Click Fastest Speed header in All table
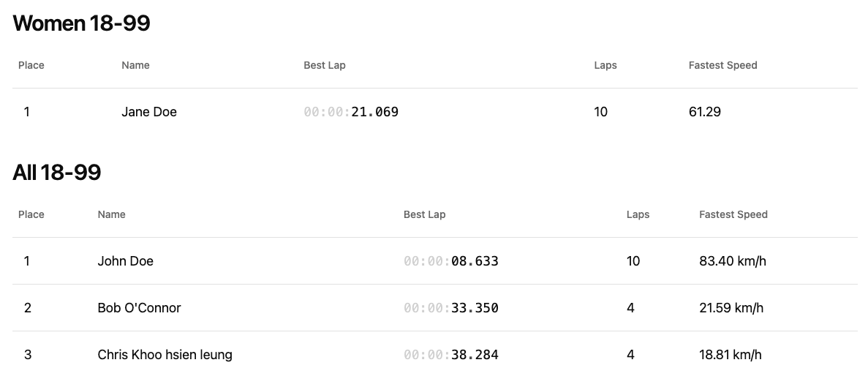 (733, 214)
